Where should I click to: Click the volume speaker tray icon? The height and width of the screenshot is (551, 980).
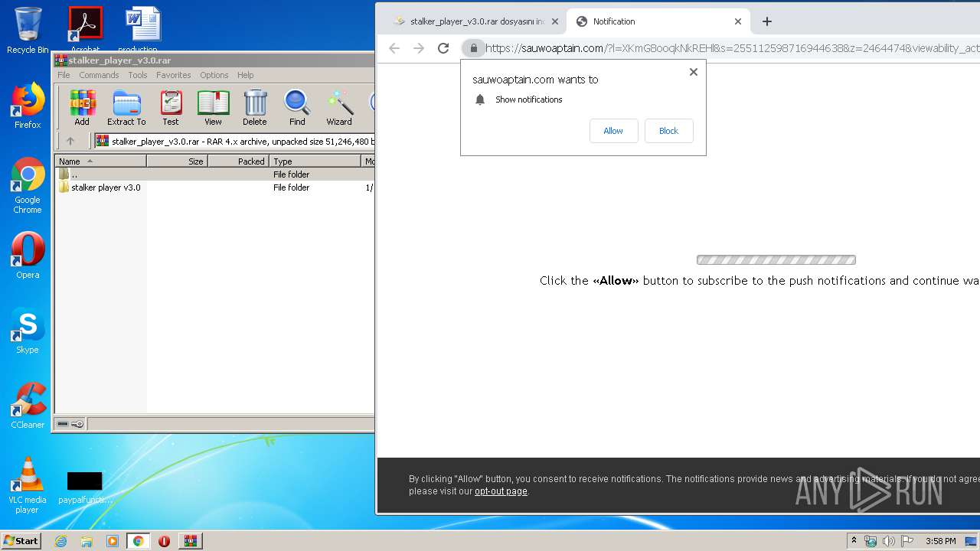click(x=889, y=541)
